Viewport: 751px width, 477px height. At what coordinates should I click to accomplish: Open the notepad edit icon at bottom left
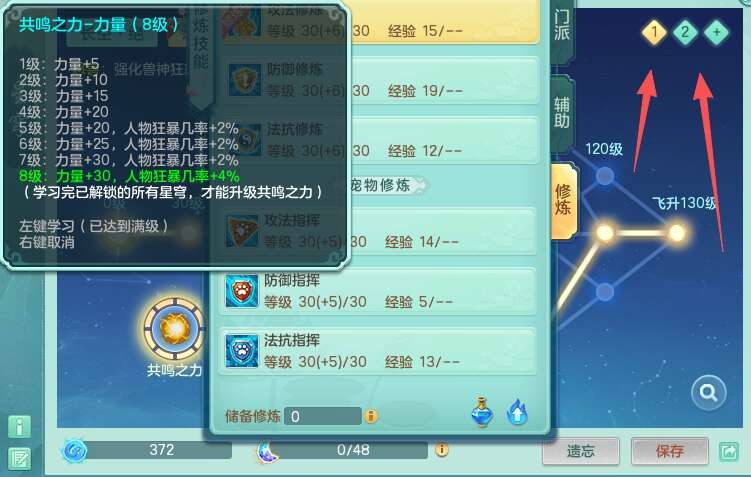20,459
